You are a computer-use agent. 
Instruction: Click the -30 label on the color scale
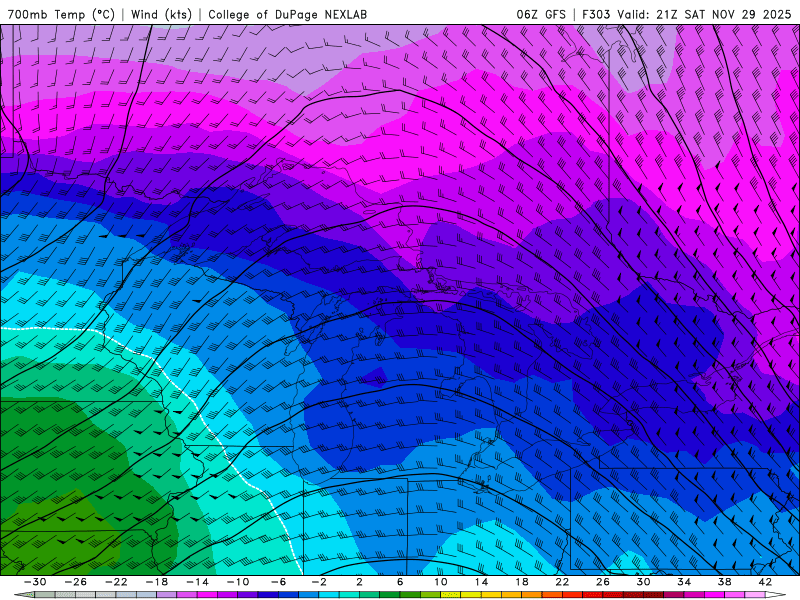click(x=35, y=582)
